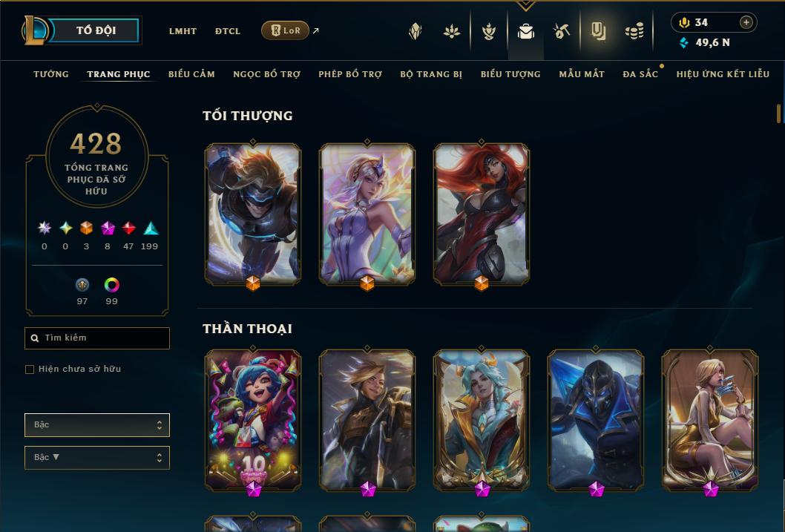Viewport: 785px width, 532px height.
Task: Open the Loot hammer icon
Action: click(562, 31)
